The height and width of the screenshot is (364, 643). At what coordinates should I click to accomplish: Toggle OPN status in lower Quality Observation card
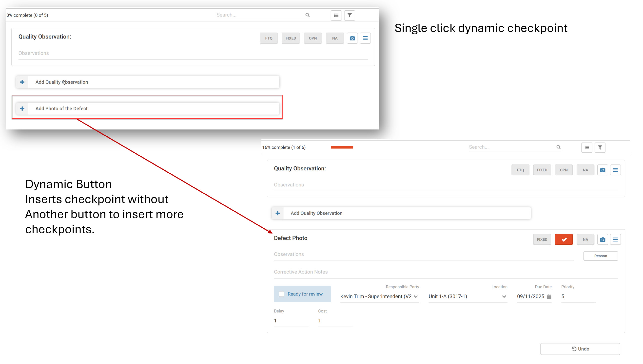[x=564, y=170]
